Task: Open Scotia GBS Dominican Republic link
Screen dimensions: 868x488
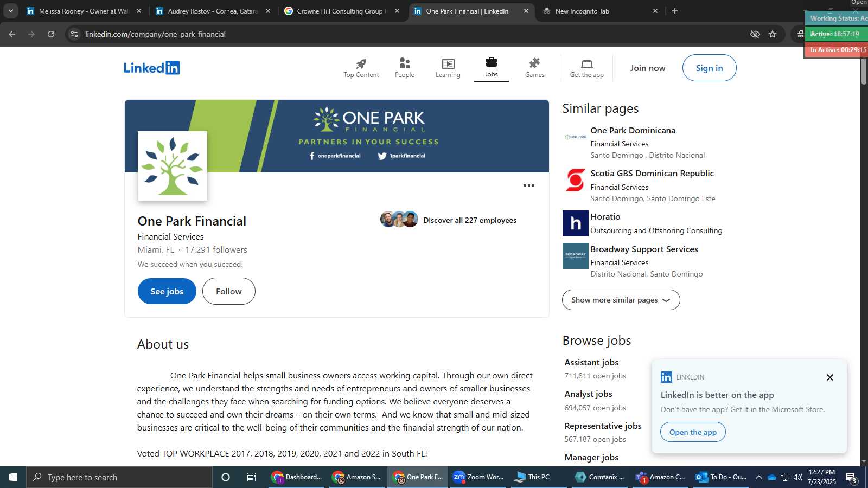Action: [x=652, y=174]
